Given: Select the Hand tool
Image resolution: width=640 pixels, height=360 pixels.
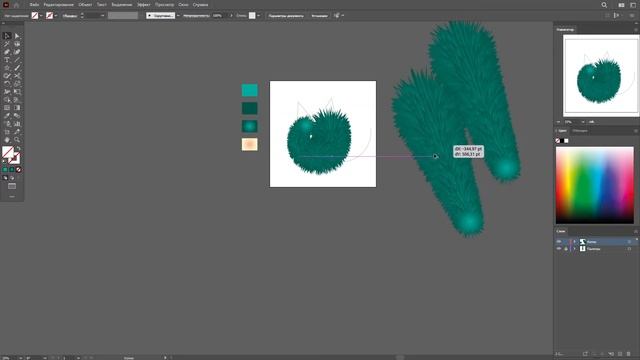Looking at the screenshot, I should tap(7, 140).
